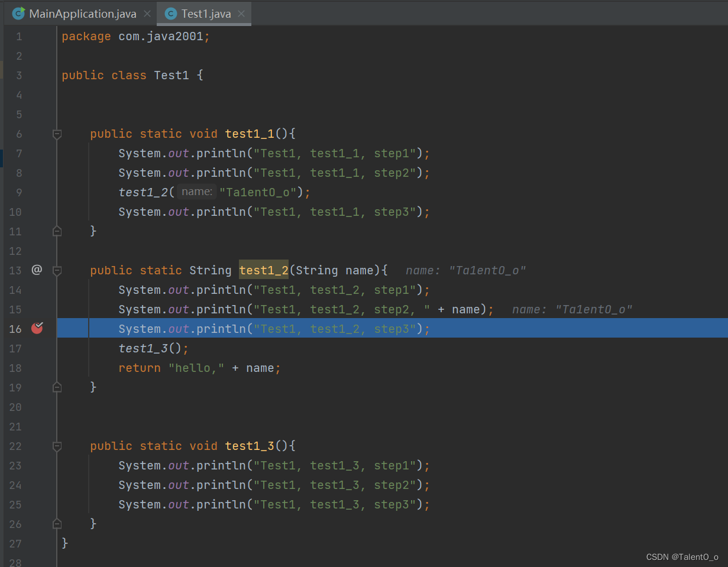Click the test1_3() call on line 17
This screenshot has height=567, width=728.
154,348
